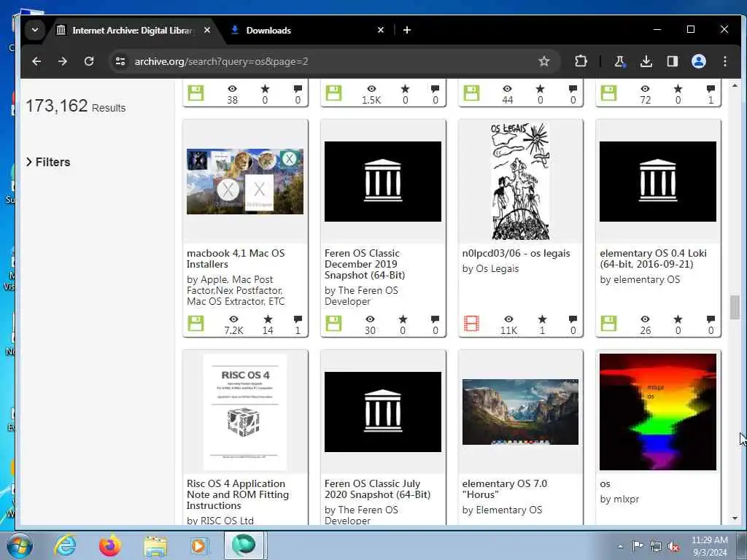This screenshot has width=747, height=560.
Task: Close the Internet Archive tab
Action: pyautogui.click(x=206, y=30)
